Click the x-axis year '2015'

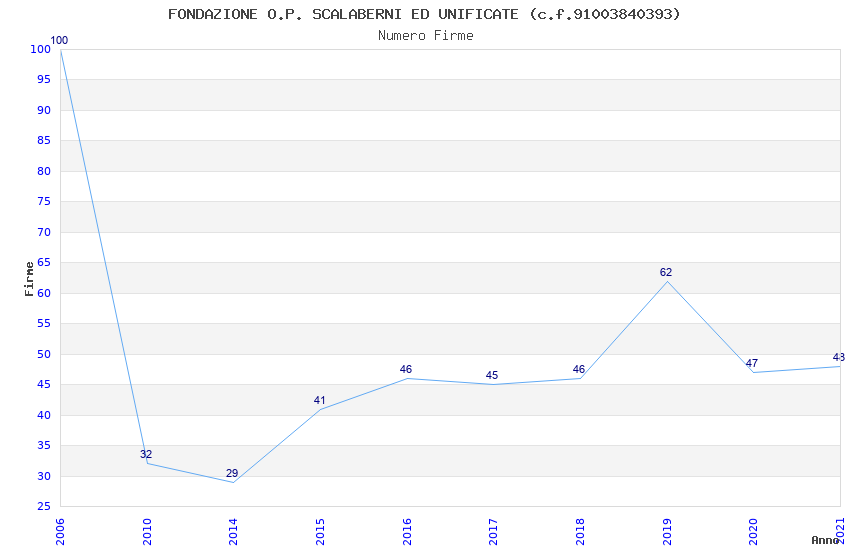pyautogui.click(x=320, y=532)
